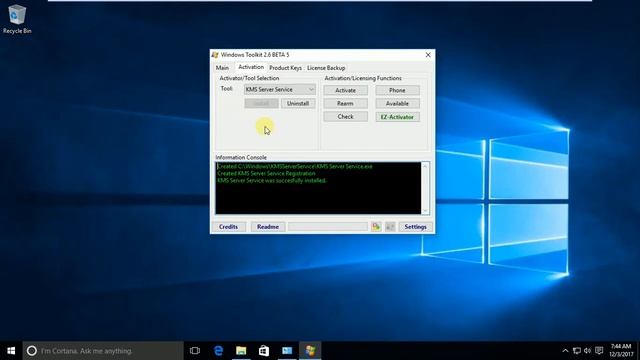This screenshot has width=640, height=360.
Task: Click the Office toolkit switch icon
Action: coord(376,227)
